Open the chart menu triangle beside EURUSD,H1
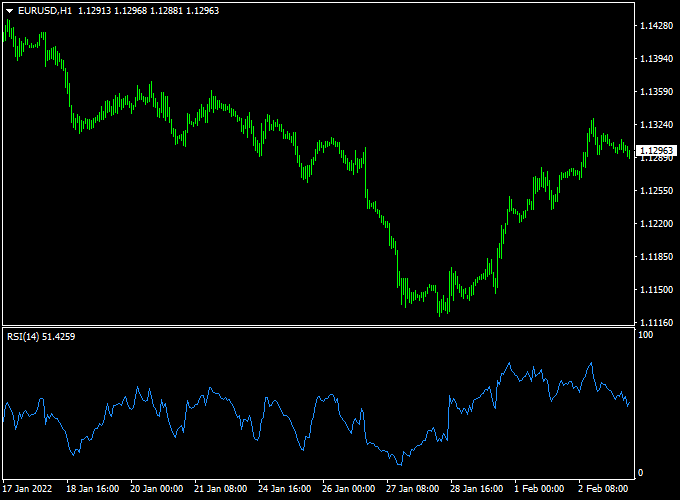Image resolution: width=680 pixels, height=500 pixels. pyautogui.click(x=10, y=11)
